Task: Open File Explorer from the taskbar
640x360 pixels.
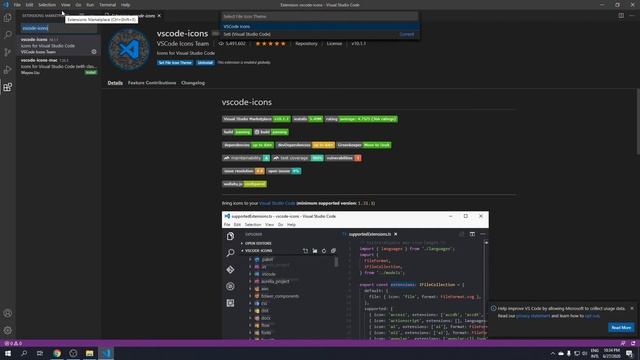Action: [x=89, y=353]
